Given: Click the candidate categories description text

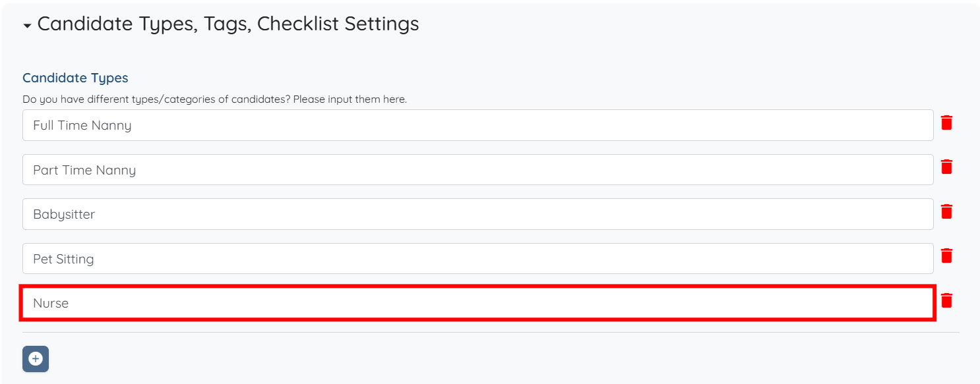Looking at the screenshot, I should coord(214,99).
